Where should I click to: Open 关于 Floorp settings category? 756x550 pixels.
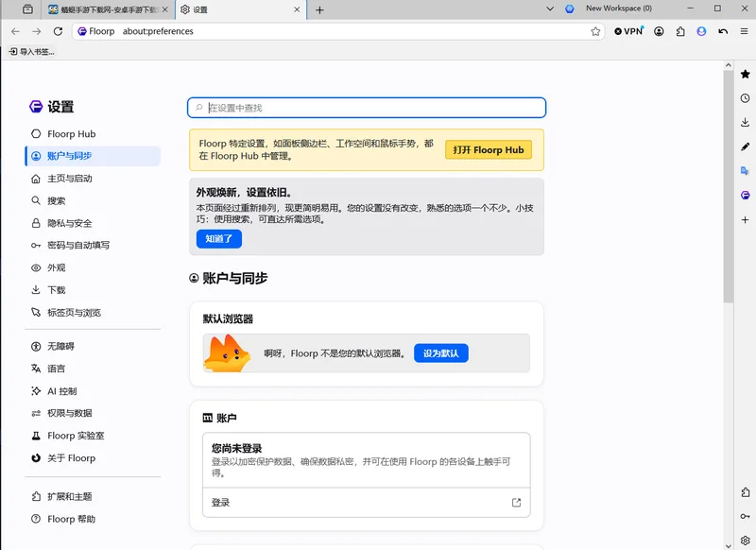[x=93, y=458]
